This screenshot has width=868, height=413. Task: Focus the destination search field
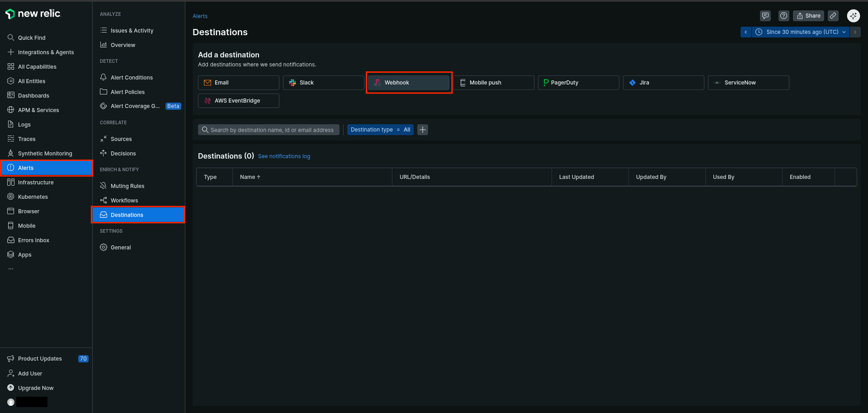[271, 130]
